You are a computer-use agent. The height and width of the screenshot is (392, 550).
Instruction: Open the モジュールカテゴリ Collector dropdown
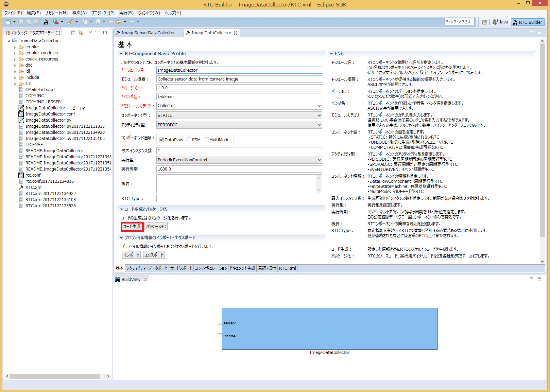239,106
